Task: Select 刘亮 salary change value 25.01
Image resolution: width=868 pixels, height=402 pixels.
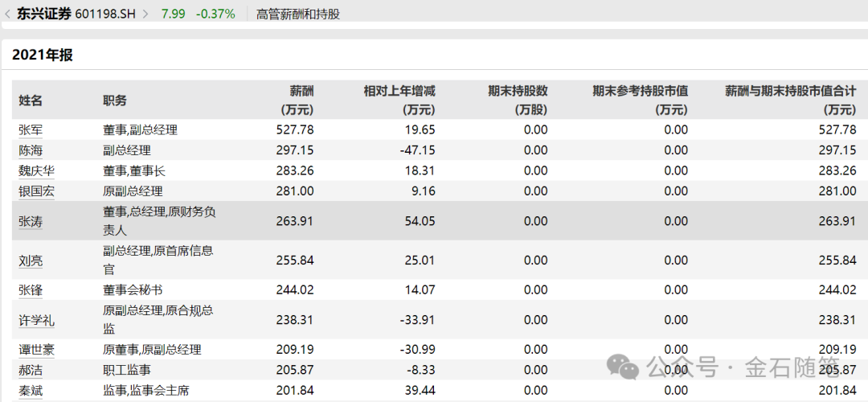Action: click(x=420, y=260)
